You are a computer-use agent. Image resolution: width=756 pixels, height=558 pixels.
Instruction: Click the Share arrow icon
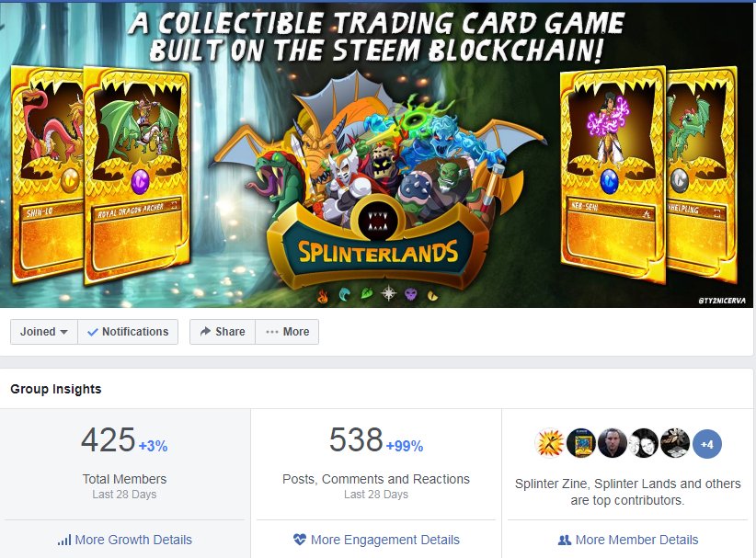coord(205,331)
